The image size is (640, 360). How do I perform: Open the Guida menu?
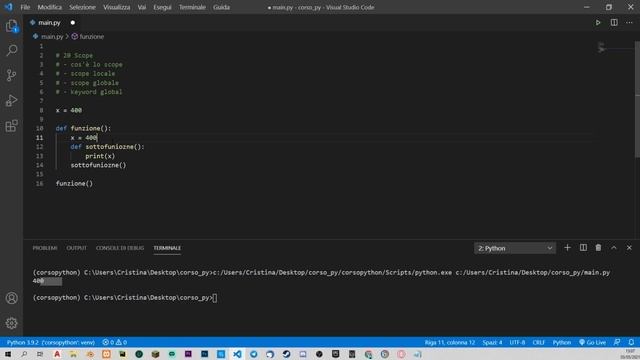point(221,7)
